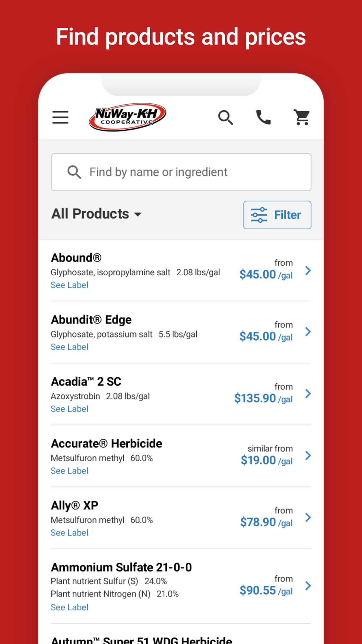This screenshot has height=644, width=362.
Task: Click the magnifier icon inside the search field
Action: pyautogui.click(x=74, y=172)
